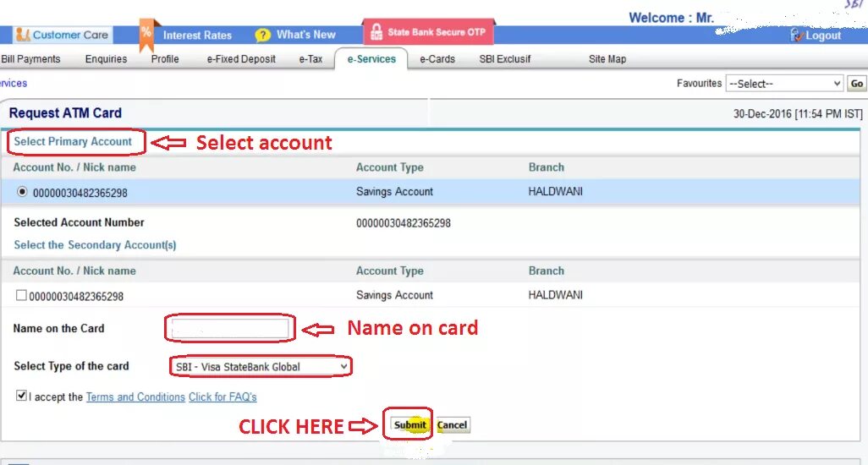The height and width of the screenshot is (465, 868).
Task: Click HALDWANI branch in secondary account row
Action: pyautogui.click(x=555, y=295)
